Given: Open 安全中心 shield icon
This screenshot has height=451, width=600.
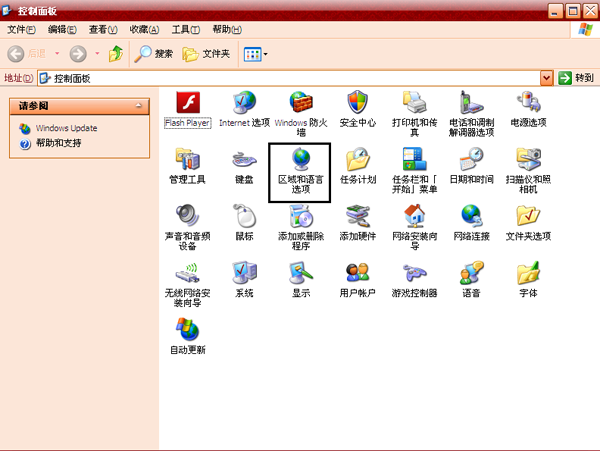Looking at the screenshot, I should click(357, 102).
